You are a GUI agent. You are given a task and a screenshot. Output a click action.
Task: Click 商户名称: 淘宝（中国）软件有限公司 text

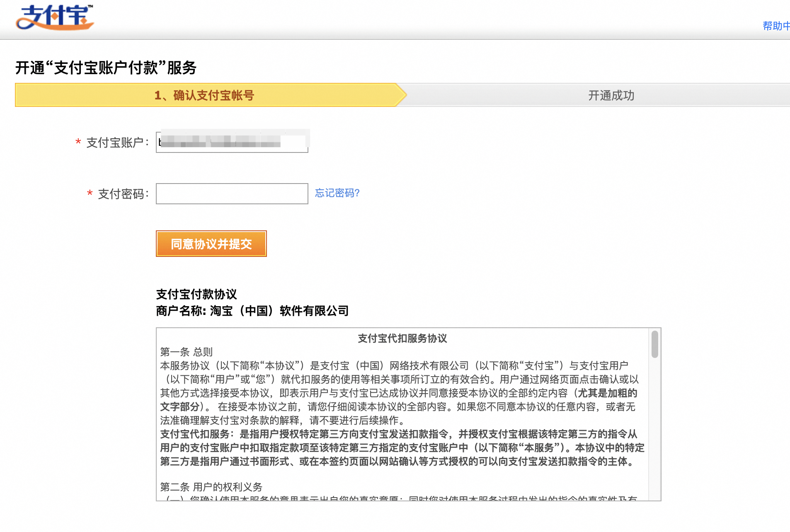(252, 311)
